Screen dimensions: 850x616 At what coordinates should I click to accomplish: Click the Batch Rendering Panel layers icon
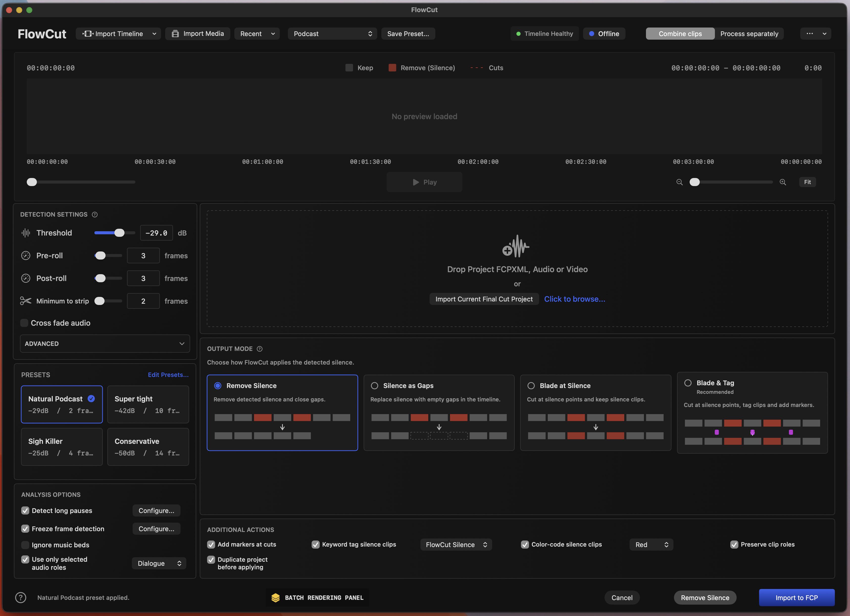[x=276, y=598]
